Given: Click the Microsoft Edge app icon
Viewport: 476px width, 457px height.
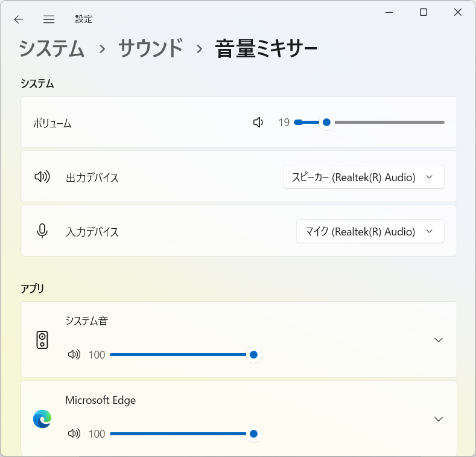Looking at the screenshot, I should click(42, 419).
